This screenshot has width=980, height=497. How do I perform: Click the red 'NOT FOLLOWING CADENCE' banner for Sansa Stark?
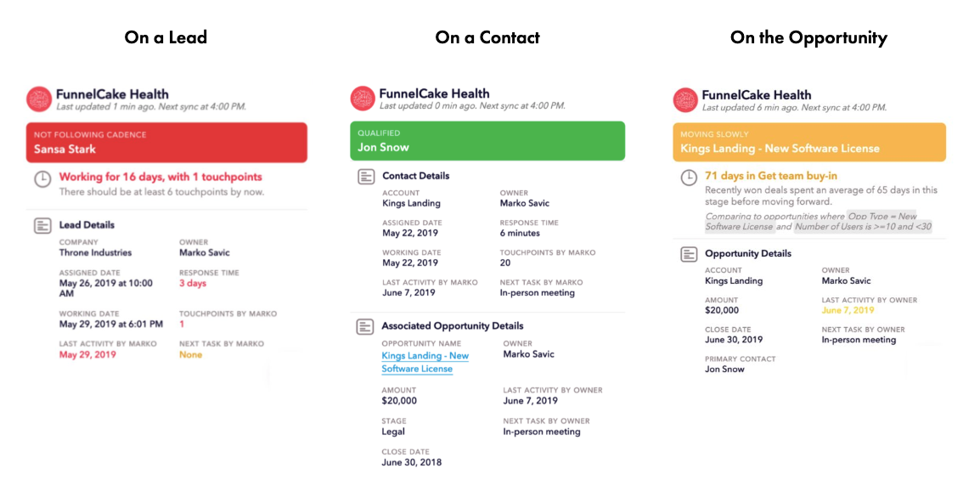tap(166, 141)
